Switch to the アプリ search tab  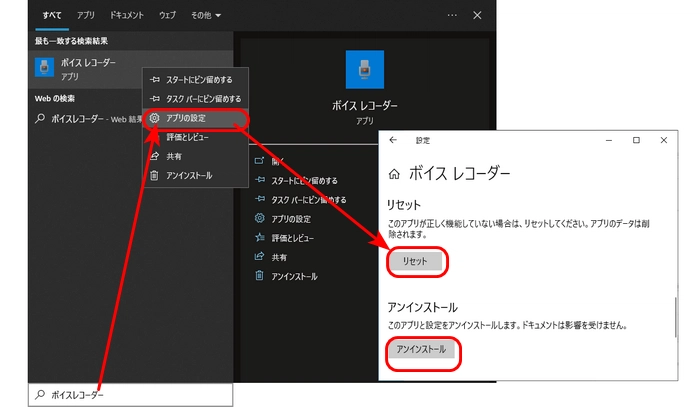(x=85, y=15)
